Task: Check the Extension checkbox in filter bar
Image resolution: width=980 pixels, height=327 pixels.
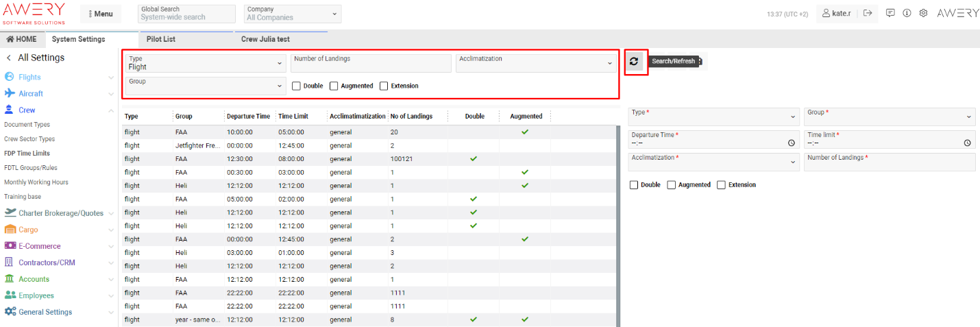Action: tap(384, 86)
